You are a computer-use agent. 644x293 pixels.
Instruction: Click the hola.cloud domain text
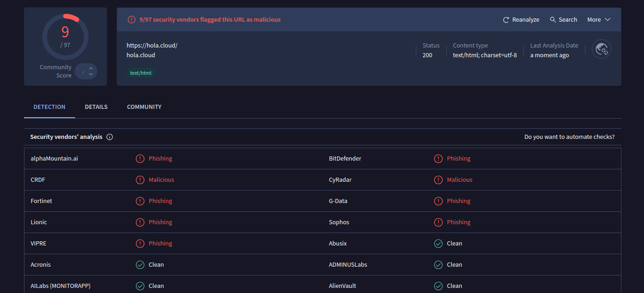coord(141,55)
